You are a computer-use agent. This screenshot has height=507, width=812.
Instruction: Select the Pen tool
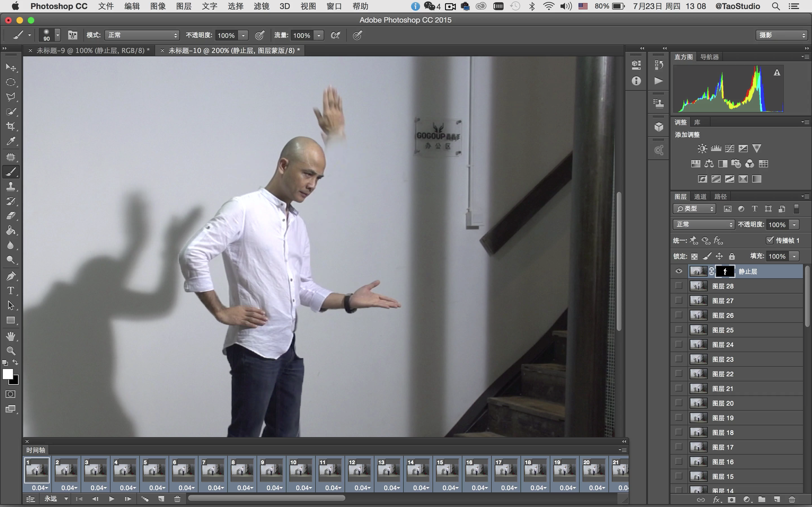pos(11,276)
